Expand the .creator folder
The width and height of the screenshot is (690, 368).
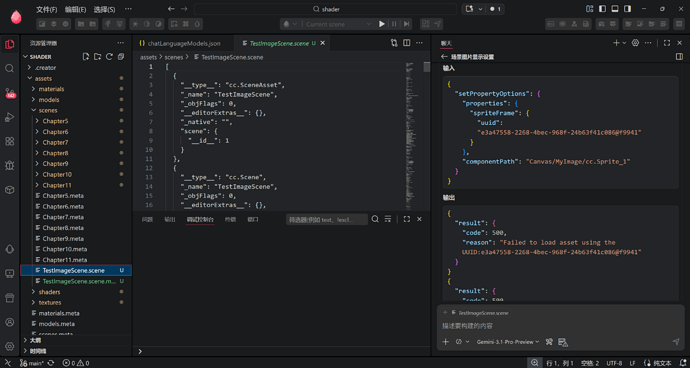coord(29,68)
